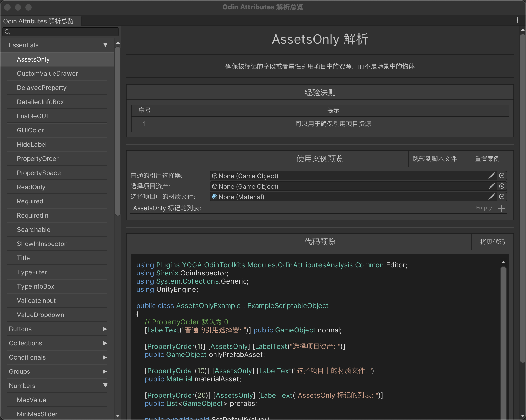This screenshot has width=526, height=420.
Task: Click GameObject cube icon in 普通的引用选择器 field
Action: pos(215,176)
